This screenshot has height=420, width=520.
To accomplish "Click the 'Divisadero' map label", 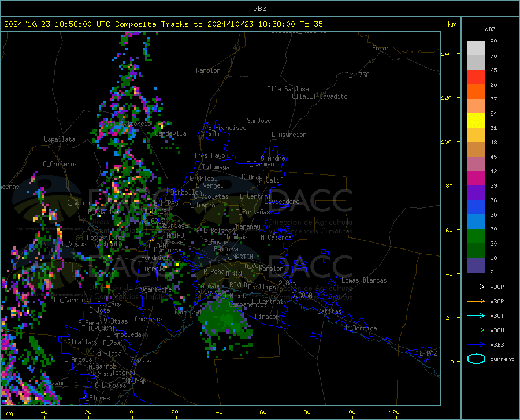I will [282, 202].
